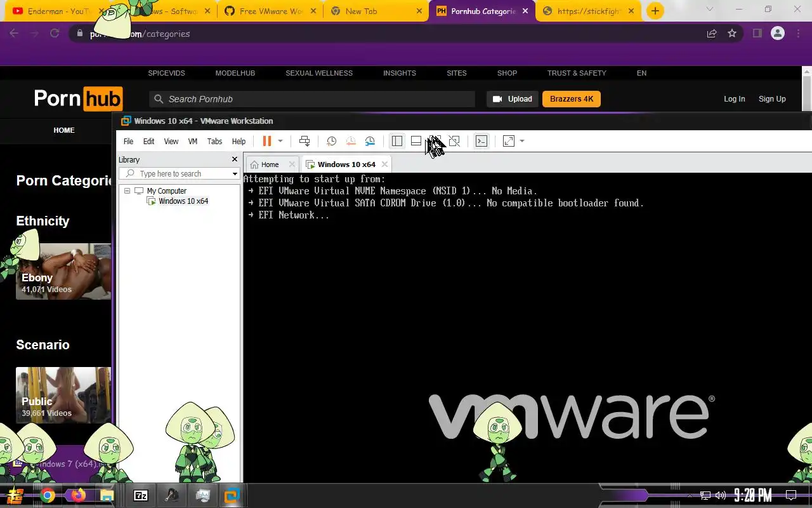Viewport: 812px width, 508px height.
Task: Open the EN language selector
Action: pyautogui.click(x=641, y=73)
